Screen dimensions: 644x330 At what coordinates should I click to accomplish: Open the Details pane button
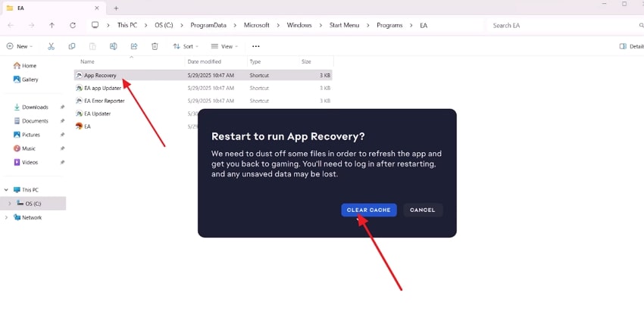[x=632, y=46]
